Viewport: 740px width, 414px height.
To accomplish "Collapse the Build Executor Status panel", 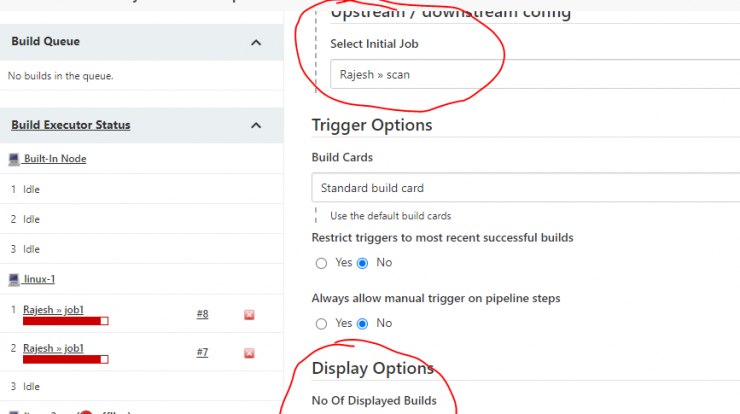I will pos(256,126).
